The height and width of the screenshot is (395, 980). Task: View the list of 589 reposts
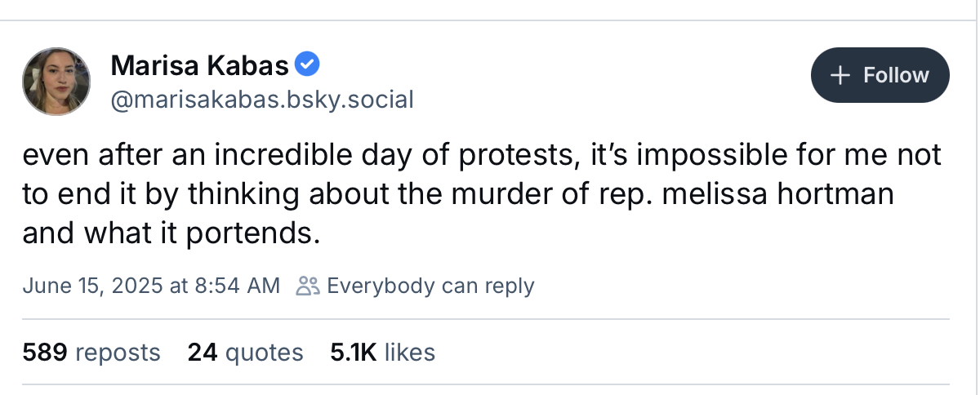(91, 353)
